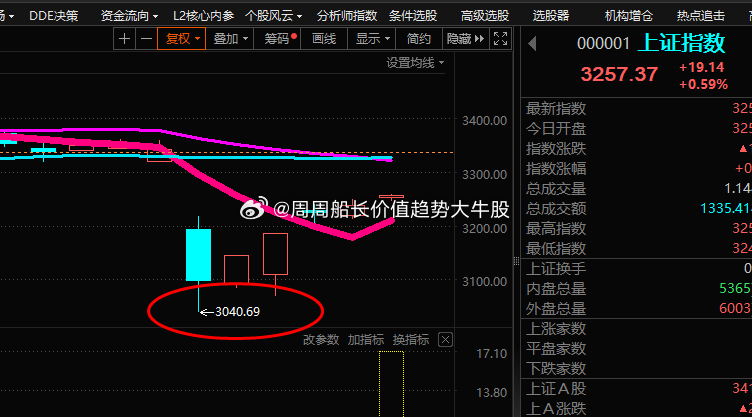Click 平盘家数 row label
Viewport: 752px width, 417px height.
click(556, 348)
